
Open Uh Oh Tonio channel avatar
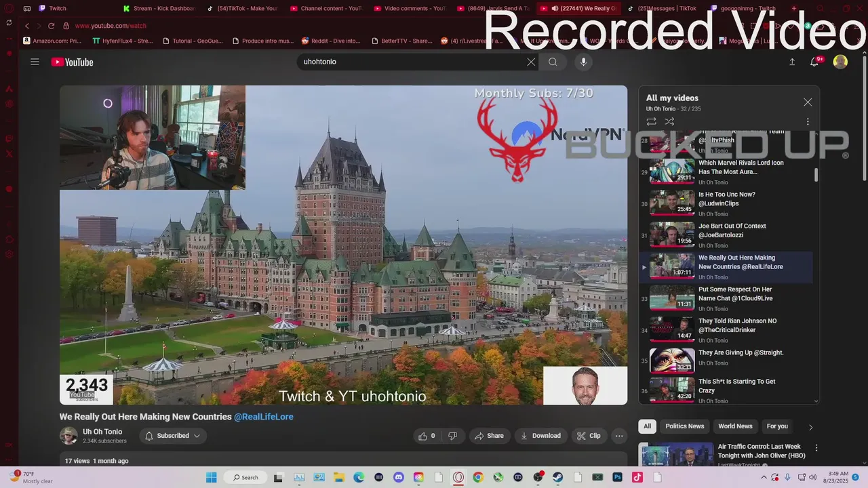(68, 436)
